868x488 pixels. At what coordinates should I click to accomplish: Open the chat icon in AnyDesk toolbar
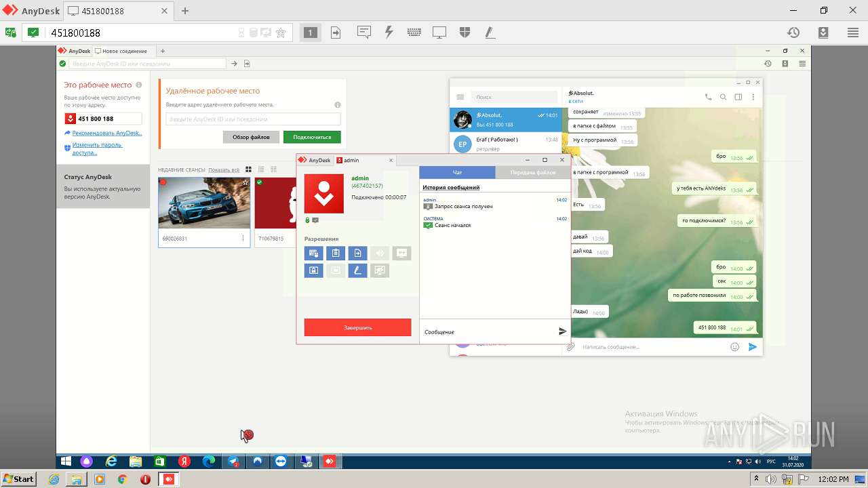(364, 32)
